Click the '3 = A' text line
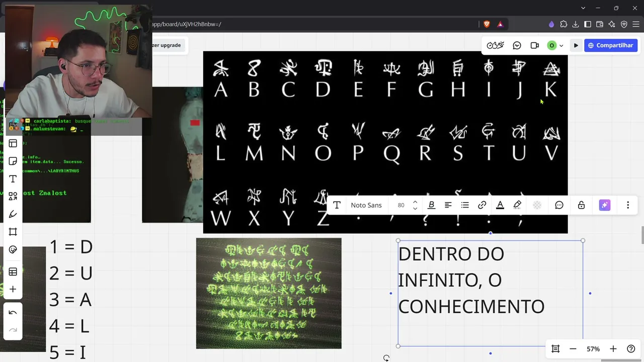 [x=70, y=300]
